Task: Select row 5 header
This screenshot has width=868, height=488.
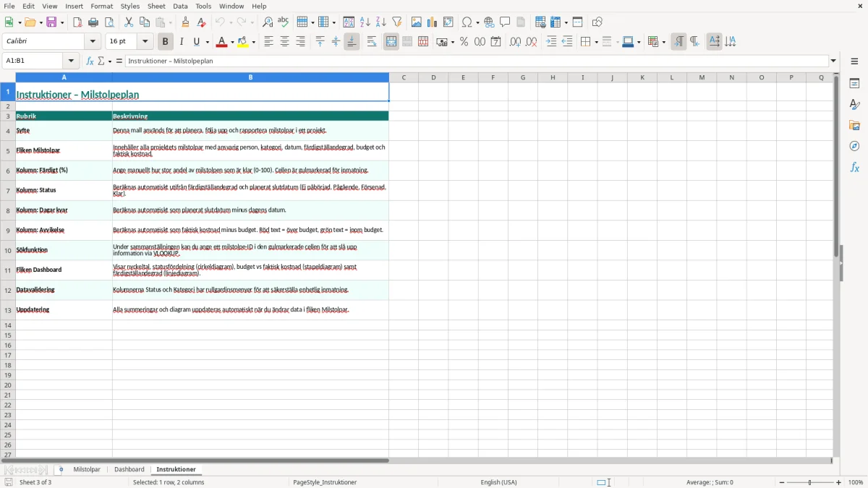Action: 8,150
